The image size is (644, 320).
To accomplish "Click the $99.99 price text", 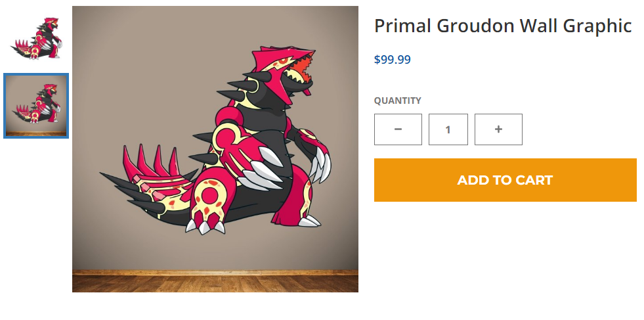I will tap(392, 60).
